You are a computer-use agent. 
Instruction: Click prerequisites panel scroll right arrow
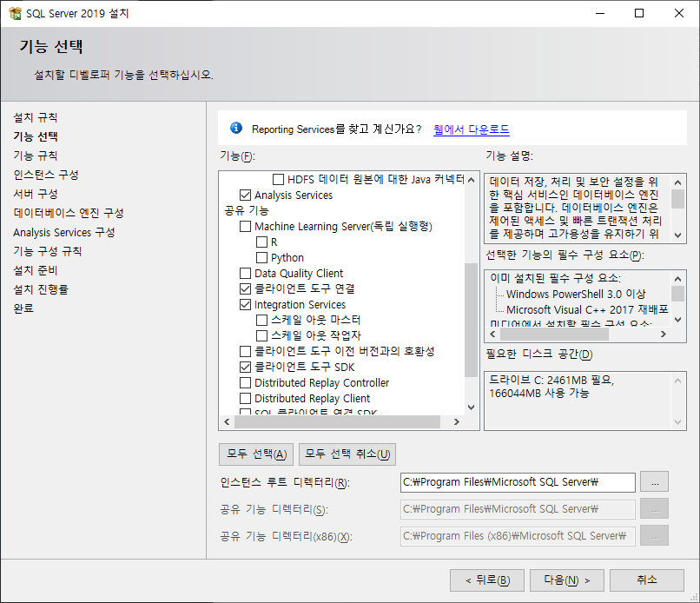(x=664, y=335)
